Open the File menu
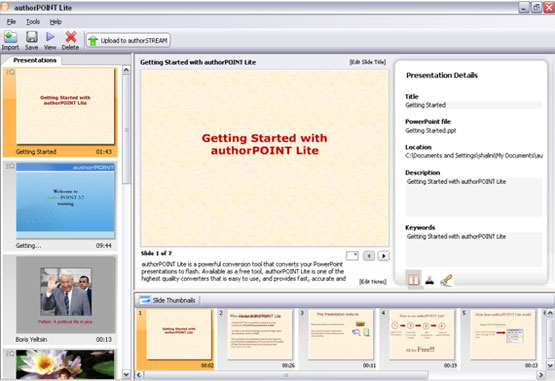 pos(11,22)
